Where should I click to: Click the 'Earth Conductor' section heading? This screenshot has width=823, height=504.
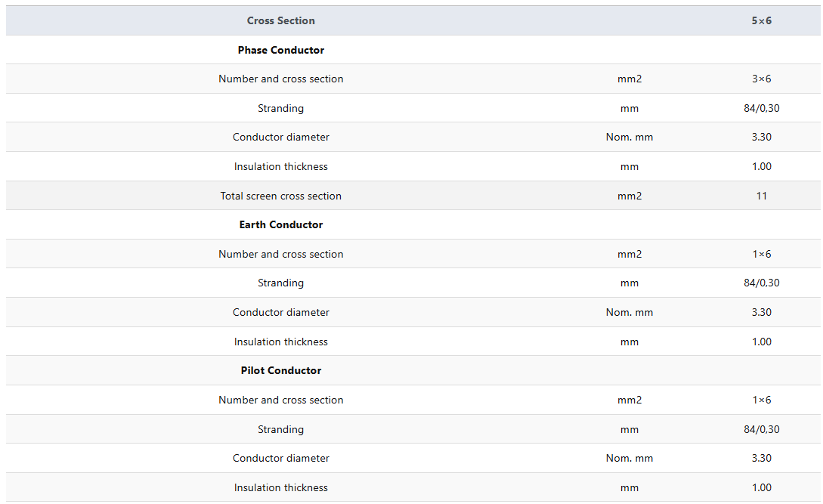pyautogui.click(x=281, y=224)
